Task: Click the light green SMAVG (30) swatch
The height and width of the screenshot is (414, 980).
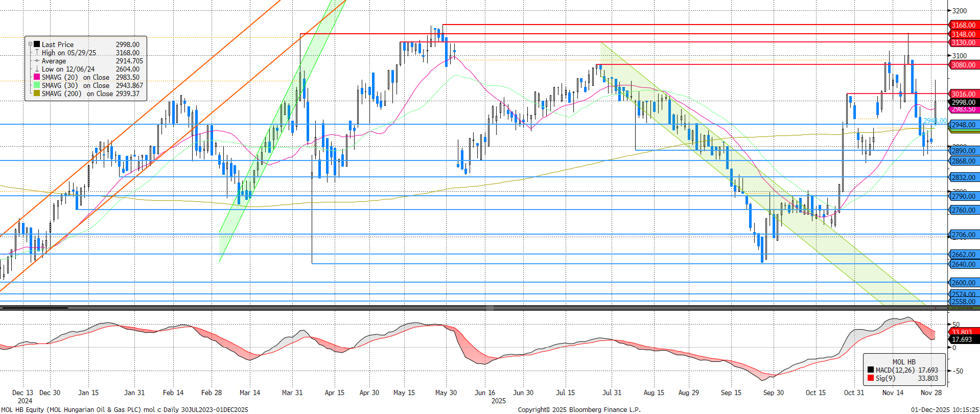Action: click(x=37, y=85)
